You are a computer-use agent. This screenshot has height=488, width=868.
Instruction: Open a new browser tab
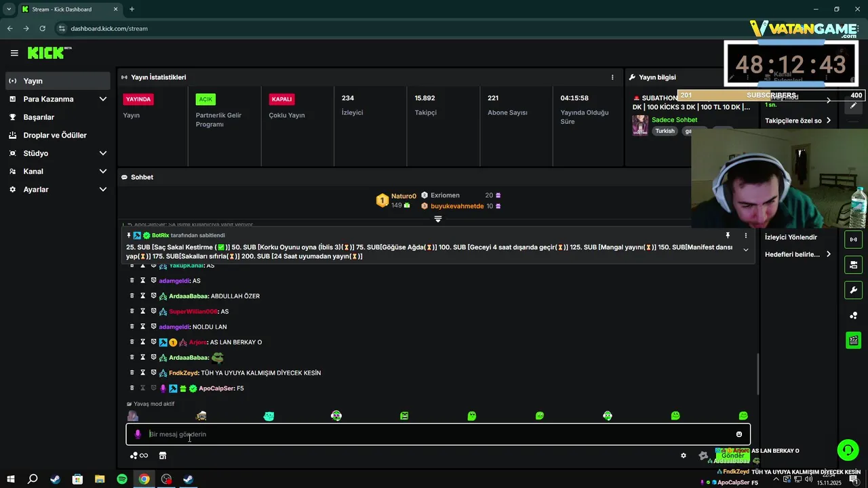[132, 9]
